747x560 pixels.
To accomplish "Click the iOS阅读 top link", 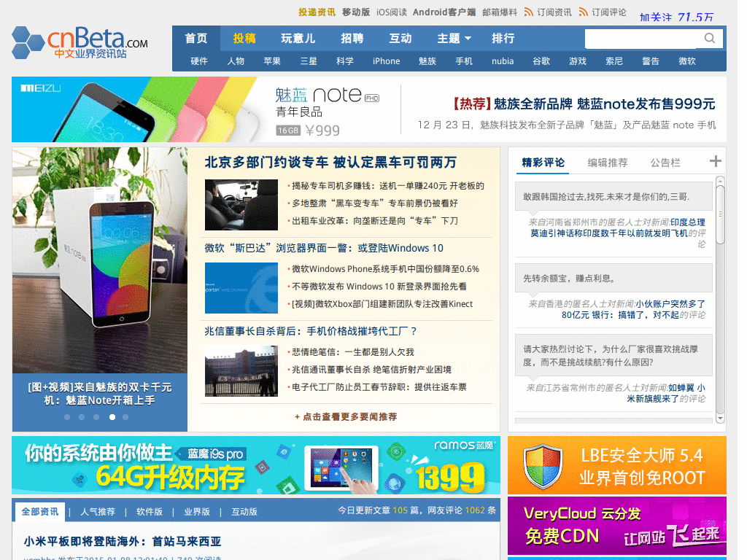I will pyautogui.click(x=392, y=12).
